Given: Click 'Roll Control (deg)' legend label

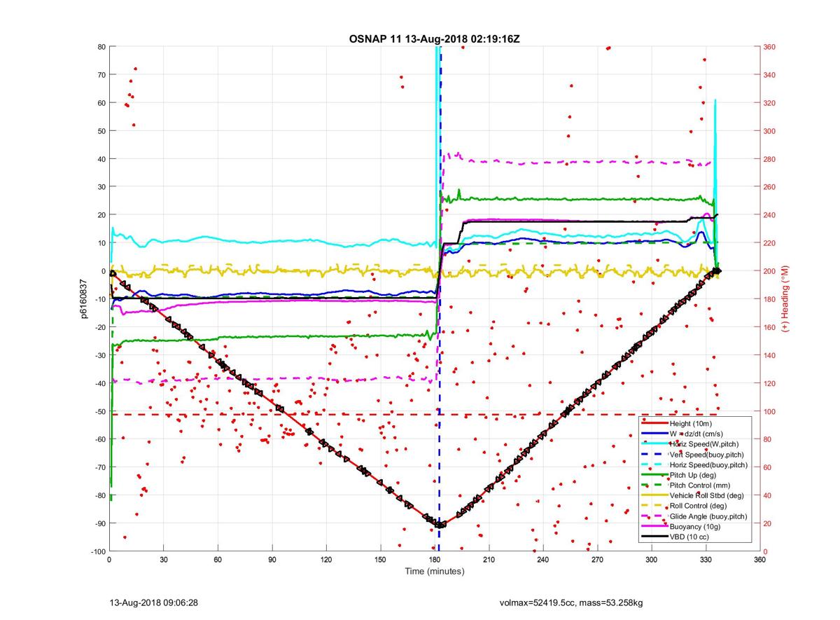Looking at the screenshot, I should tap(699, 505).
